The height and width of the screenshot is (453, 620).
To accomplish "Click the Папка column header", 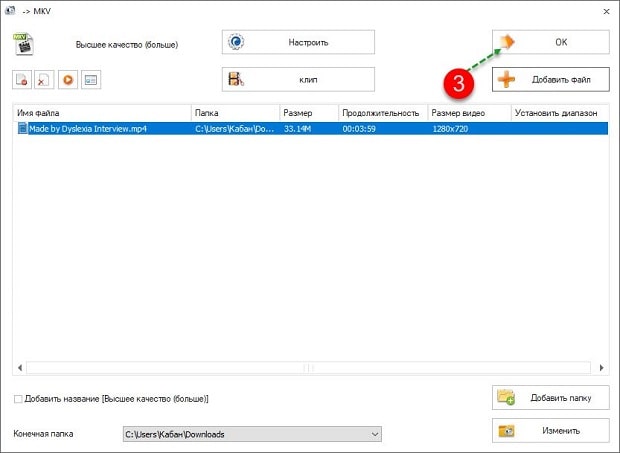I will tap(236, 113).
